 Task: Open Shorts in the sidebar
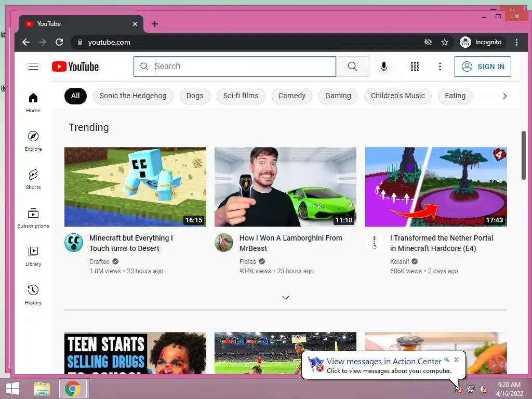pyautogui.click(x=33, y=179)
